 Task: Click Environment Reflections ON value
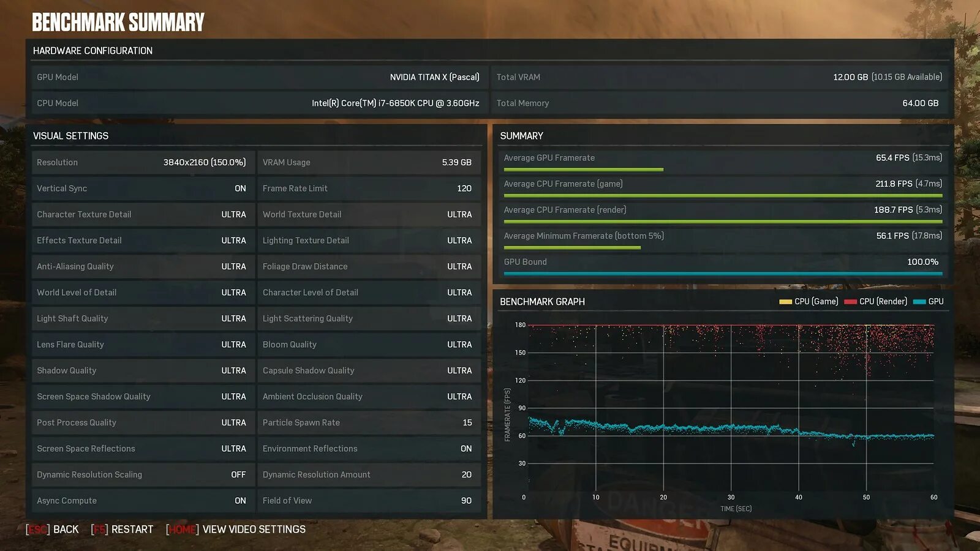[466, 449]
